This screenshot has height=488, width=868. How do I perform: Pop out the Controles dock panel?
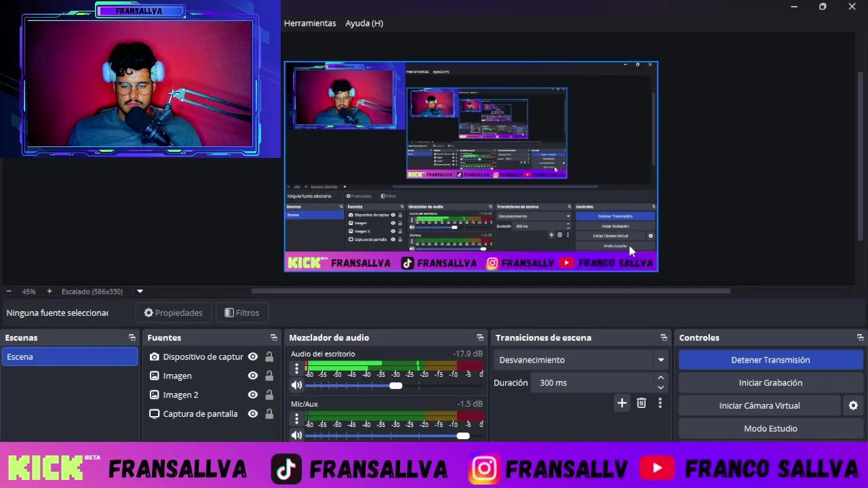(860, 338)
